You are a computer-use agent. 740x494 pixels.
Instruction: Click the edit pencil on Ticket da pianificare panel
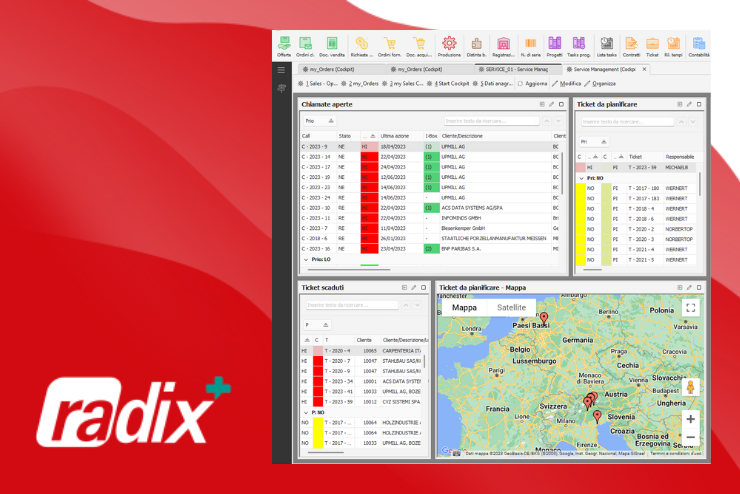689,104
